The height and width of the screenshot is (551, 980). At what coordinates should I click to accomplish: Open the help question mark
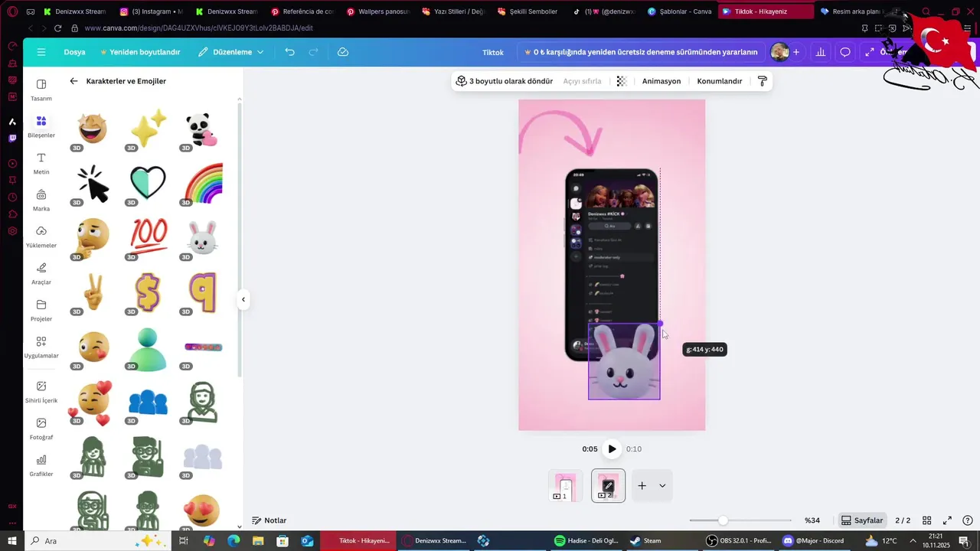tap(968, 520)
